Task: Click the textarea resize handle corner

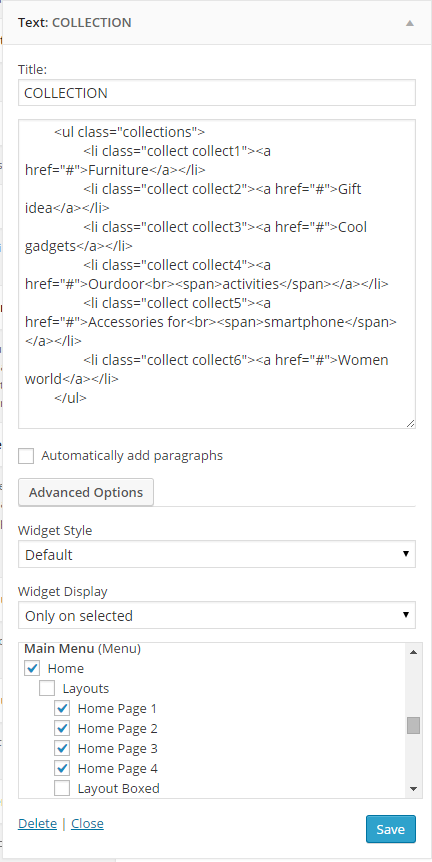Action: pos(411,423)
